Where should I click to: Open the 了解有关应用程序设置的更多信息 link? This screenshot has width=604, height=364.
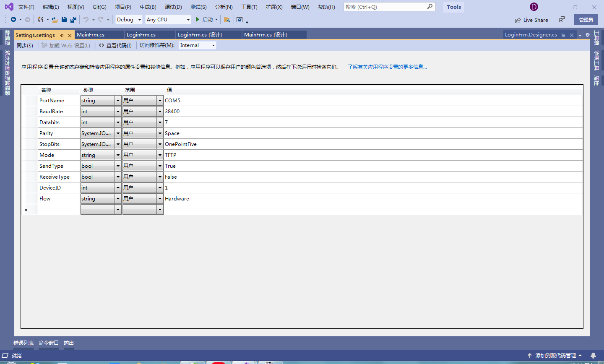pos(387,67)
